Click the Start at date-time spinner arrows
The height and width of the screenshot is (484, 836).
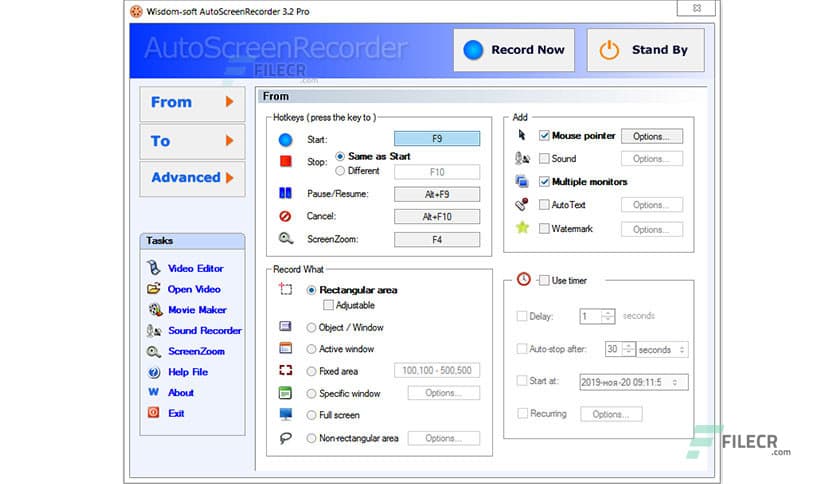coord(675,382)
